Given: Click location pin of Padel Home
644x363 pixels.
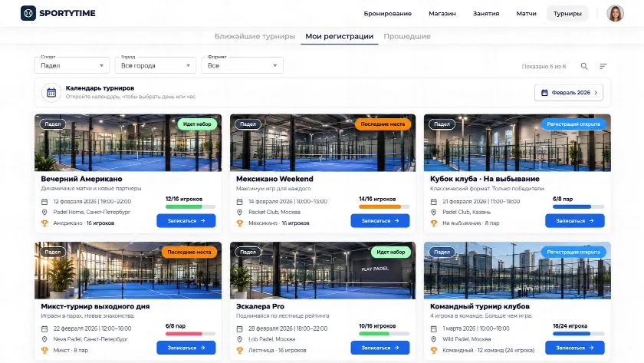Looking at the screenshot, I should tap(44, 212).
